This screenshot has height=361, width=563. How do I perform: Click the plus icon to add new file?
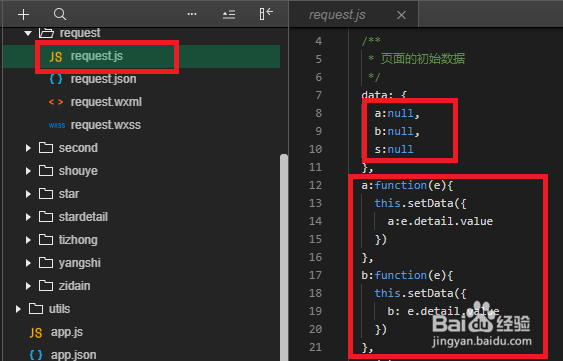(23, 14)
